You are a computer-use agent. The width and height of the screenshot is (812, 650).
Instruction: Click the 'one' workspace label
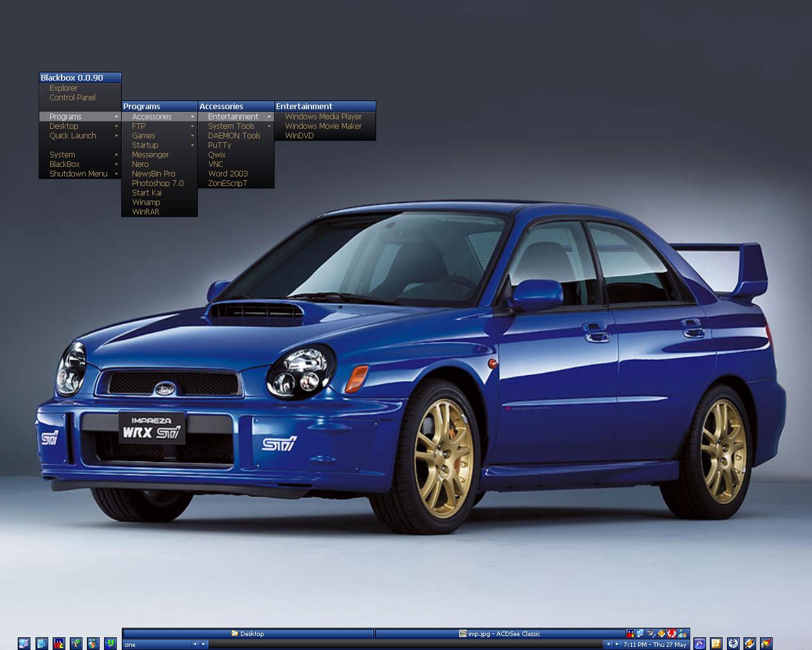tap(157, 644)
